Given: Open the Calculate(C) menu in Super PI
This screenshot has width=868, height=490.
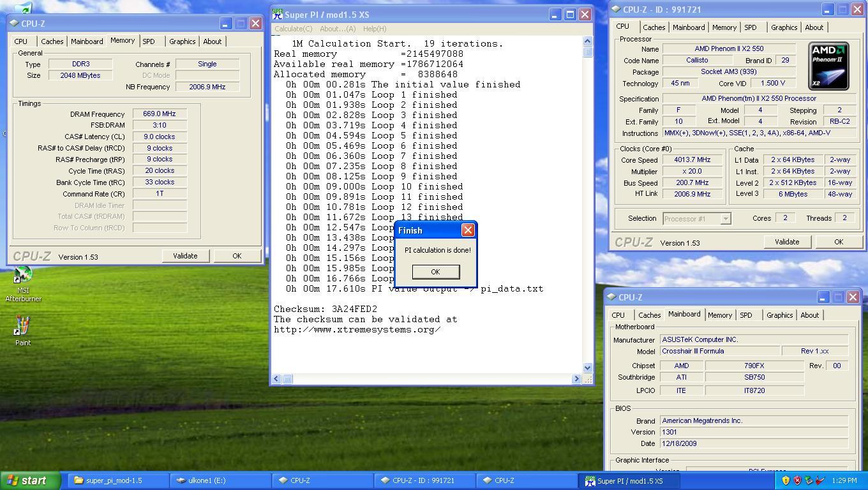Looking at the screenshot, I should click(x=294, y=29).
